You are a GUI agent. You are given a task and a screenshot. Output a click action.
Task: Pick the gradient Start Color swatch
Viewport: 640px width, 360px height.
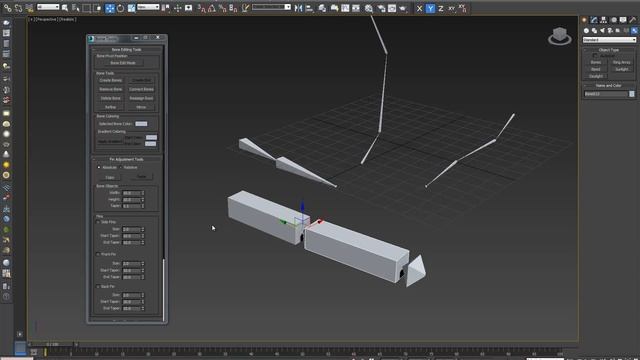(x=151, y=138)
